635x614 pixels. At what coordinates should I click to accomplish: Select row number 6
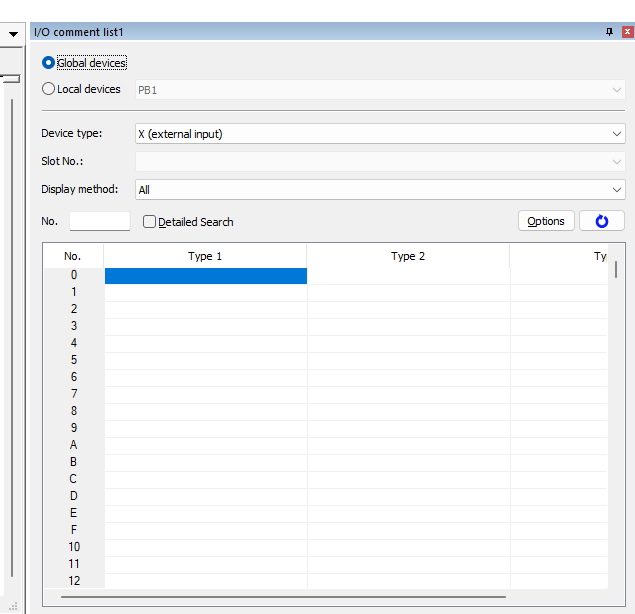click(x=74, y=377)
